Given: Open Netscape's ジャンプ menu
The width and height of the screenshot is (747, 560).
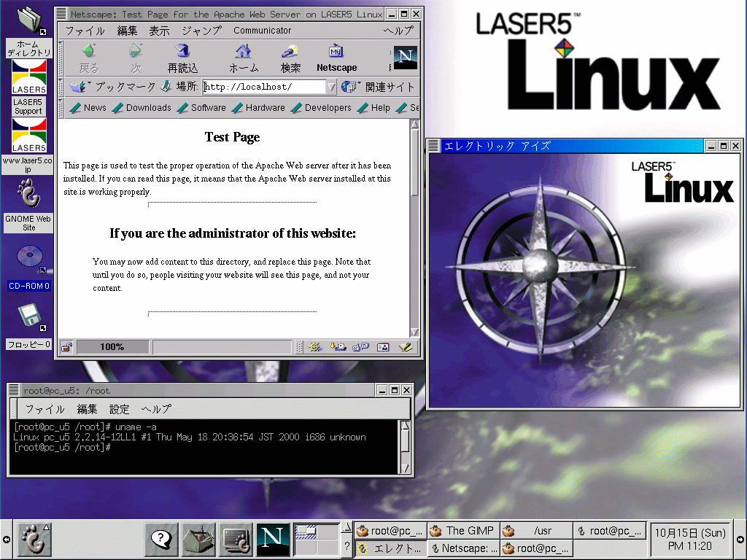Looking at the screenshot, I should 201,31.
